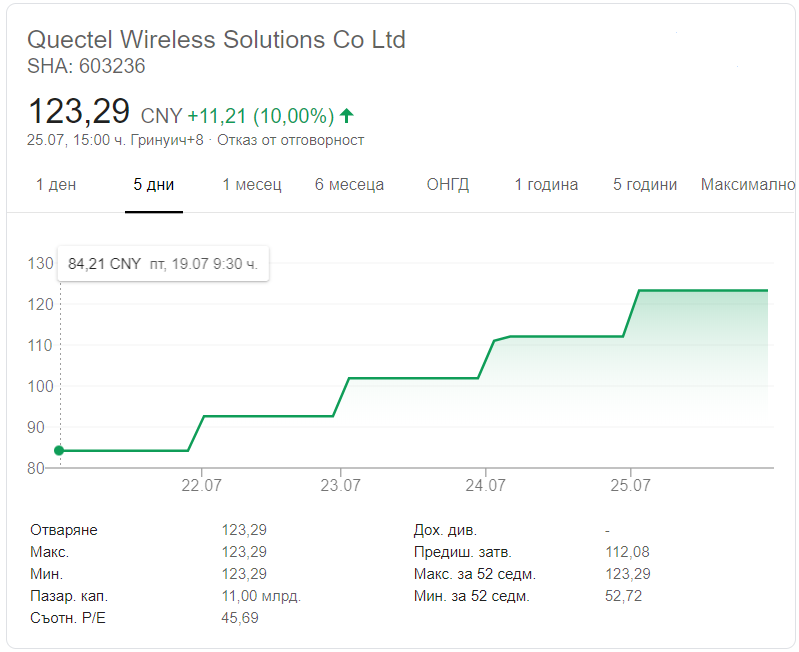The height and width of the screenshot is (652, 799).
Task: Click the 84,21 CNY tooltip box
Action: pyautogui.click(x=163, y=264)
